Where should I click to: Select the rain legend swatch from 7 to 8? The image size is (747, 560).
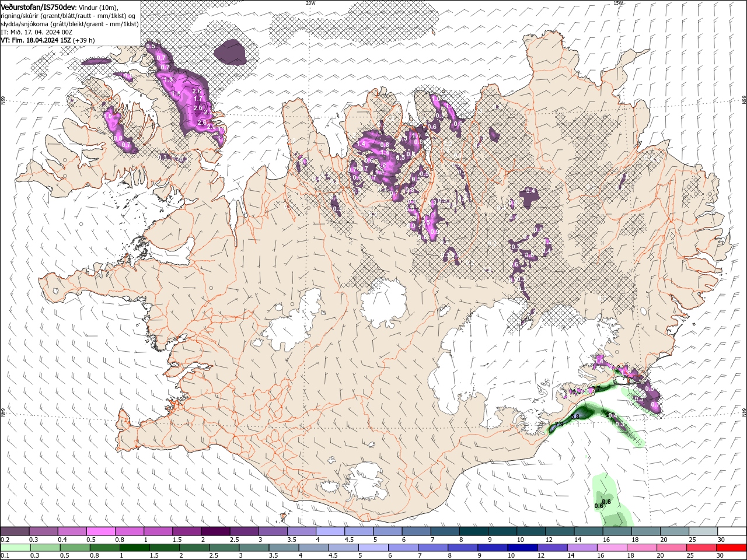click(433, 548)
